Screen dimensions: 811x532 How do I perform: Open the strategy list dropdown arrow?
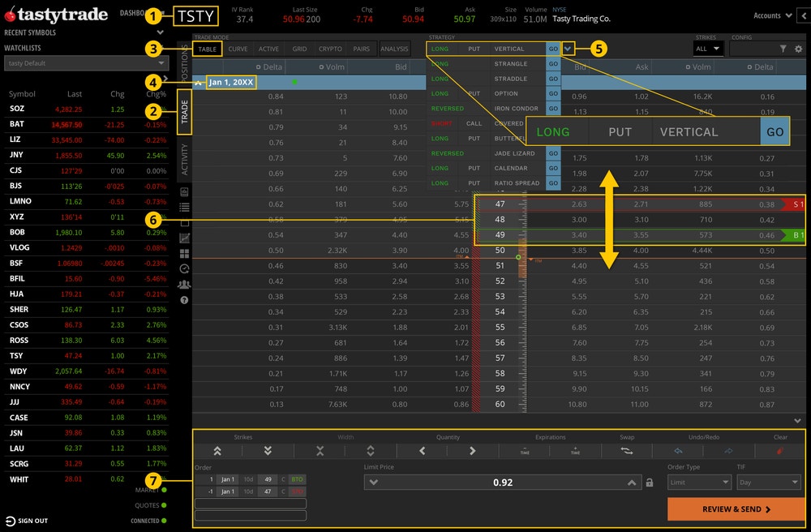point(568,49)
